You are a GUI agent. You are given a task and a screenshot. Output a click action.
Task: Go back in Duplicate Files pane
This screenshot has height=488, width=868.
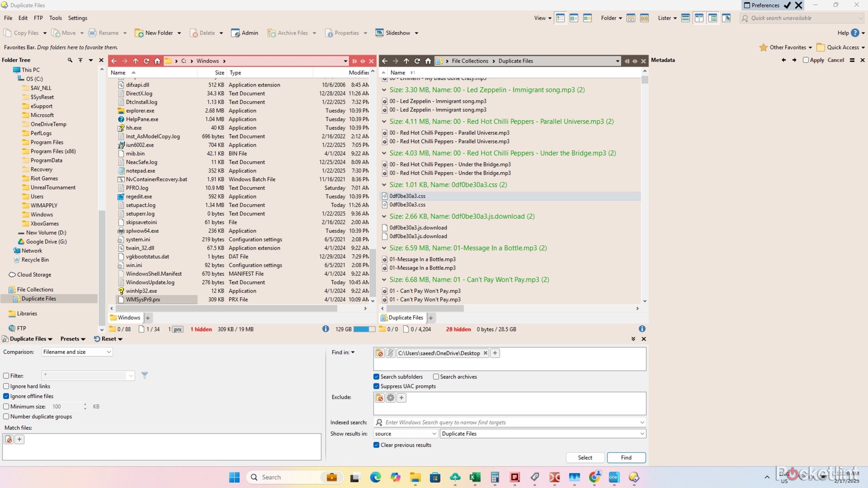pos(384,61)
